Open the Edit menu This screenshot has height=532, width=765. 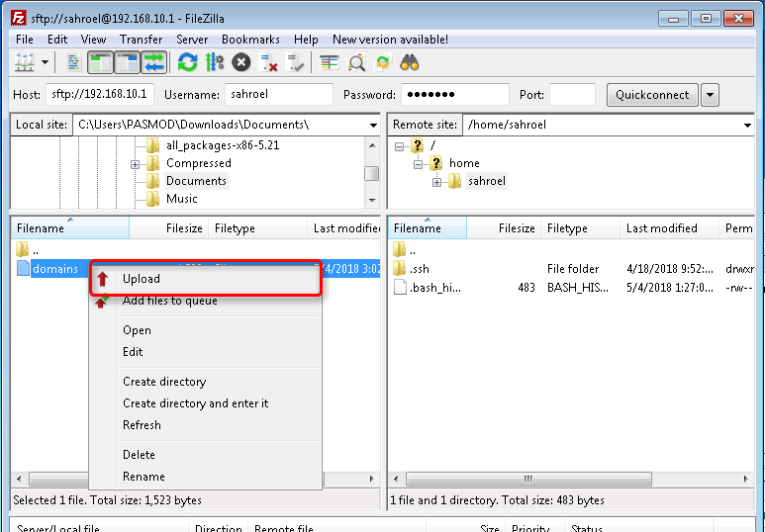57,40
